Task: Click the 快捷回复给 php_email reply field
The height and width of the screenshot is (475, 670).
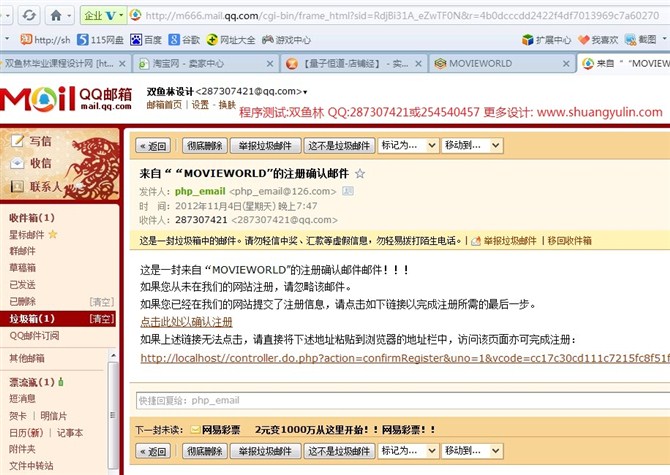Action: pyautogui.click(x=403, y=401)
